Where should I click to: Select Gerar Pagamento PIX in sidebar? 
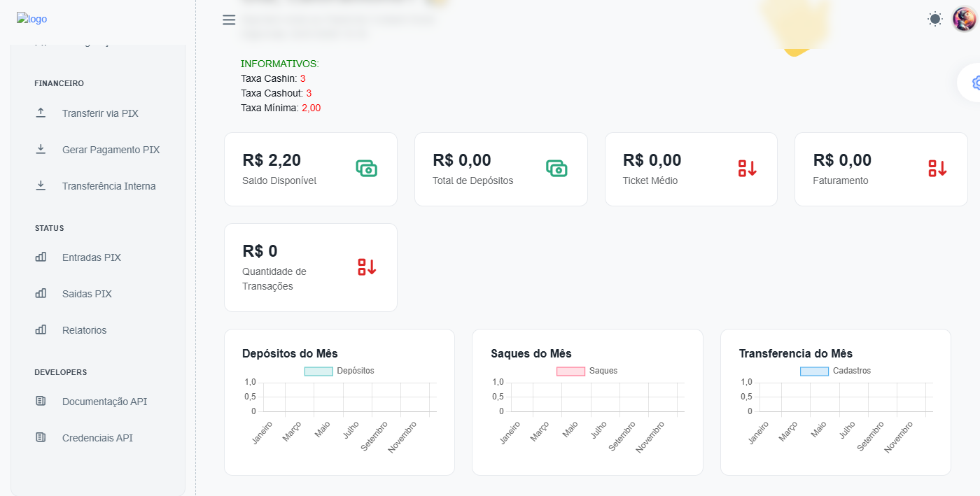tap(111, 150)
